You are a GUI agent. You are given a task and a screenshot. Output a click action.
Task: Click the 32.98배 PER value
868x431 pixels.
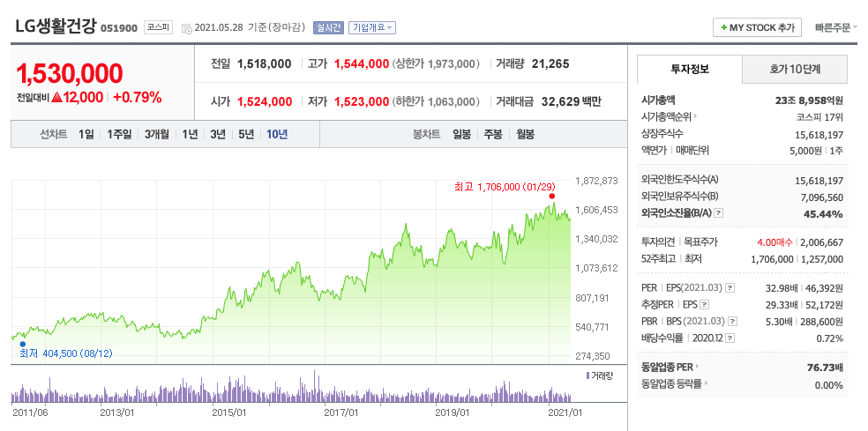[780, 287]
